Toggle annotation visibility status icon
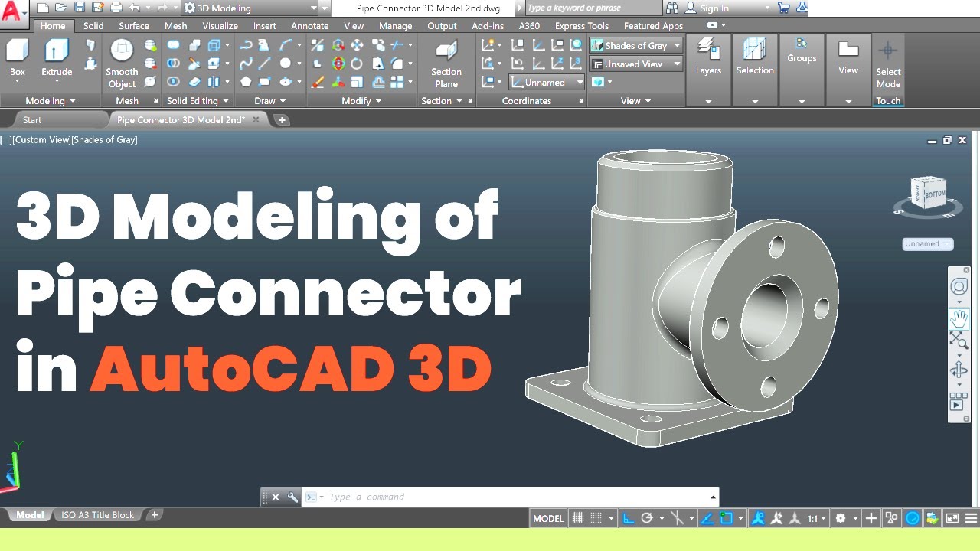Viewport: 980px width, 551px height. [x=757, y=518]
